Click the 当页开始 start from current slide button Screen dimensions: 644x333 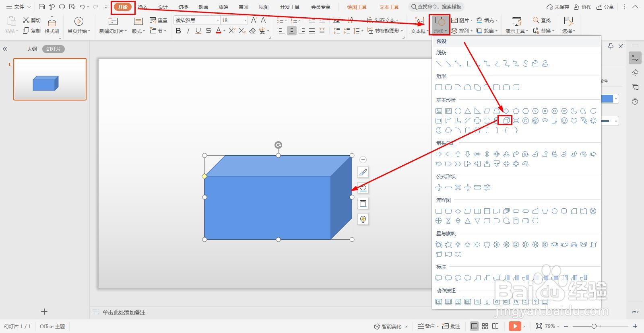[79, 25]
